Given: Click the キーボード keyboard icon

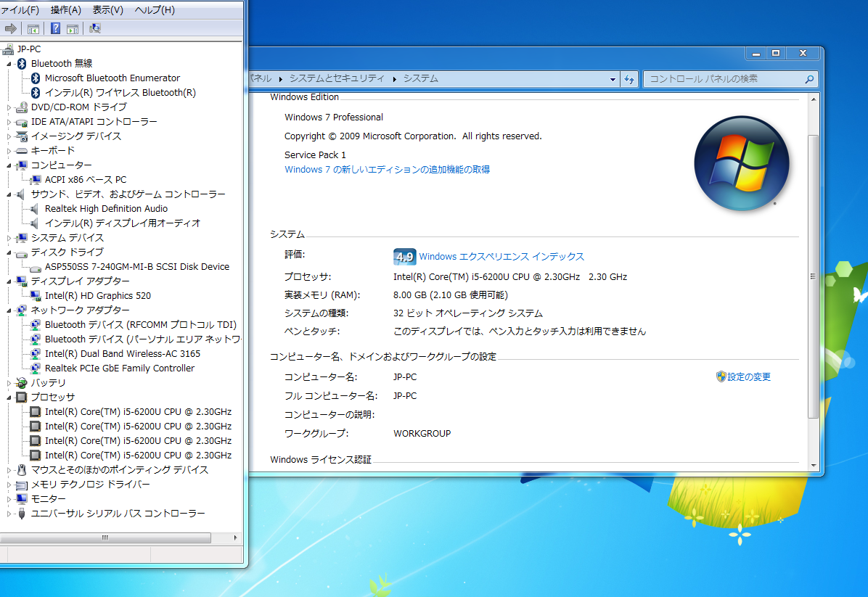Looking at the screenshot, I should click(x=22, y=150).
